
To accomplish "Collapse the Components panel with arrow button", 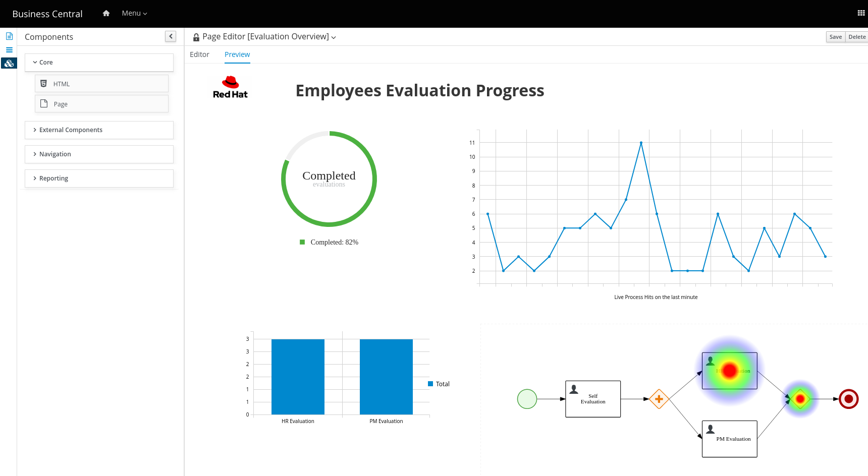I will click(x=171, y=36).
